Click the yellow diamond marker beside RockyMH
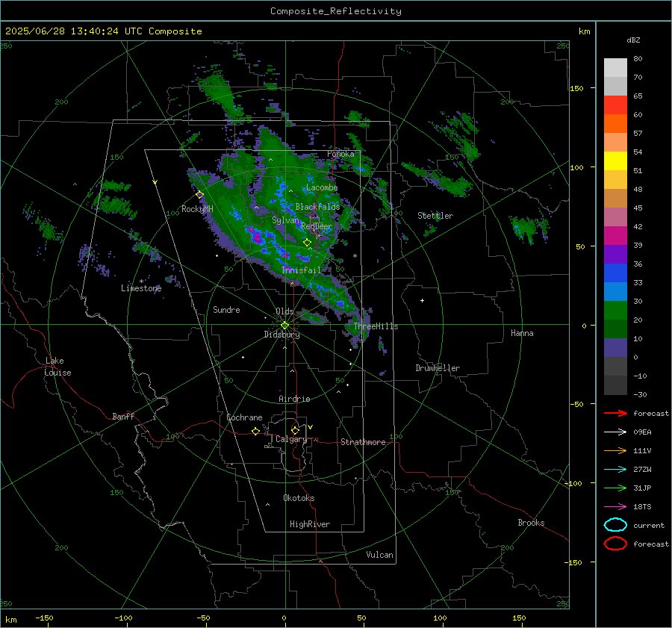Image resolution: width=672 pixels, height=628 pixels. [x=199, y=195]
